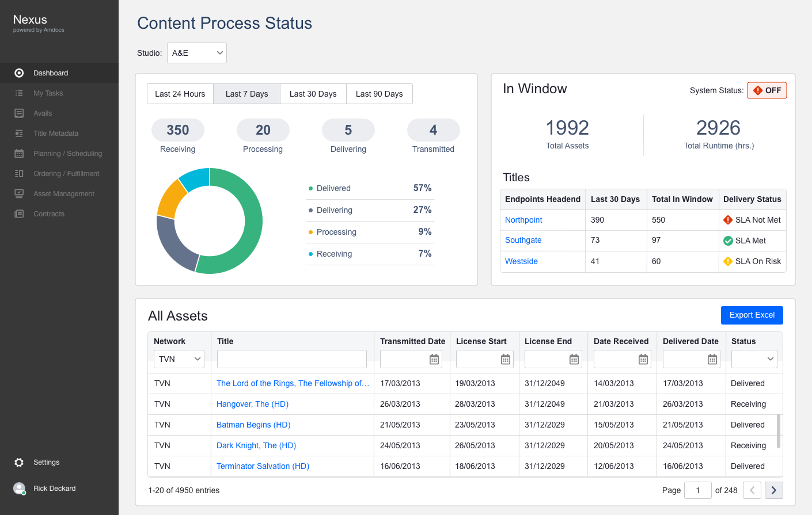Click the Asset Management icon
This screenshot has height=515, width=812.
19,194
